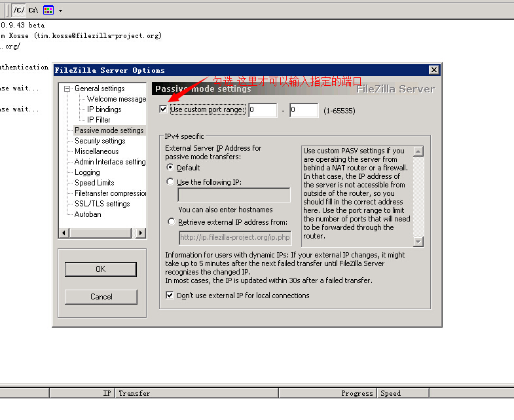Toggle the Use custom port range checkbox
This screenshot has height=420, width=514.
pyautogui.click(x=163, y=109)
